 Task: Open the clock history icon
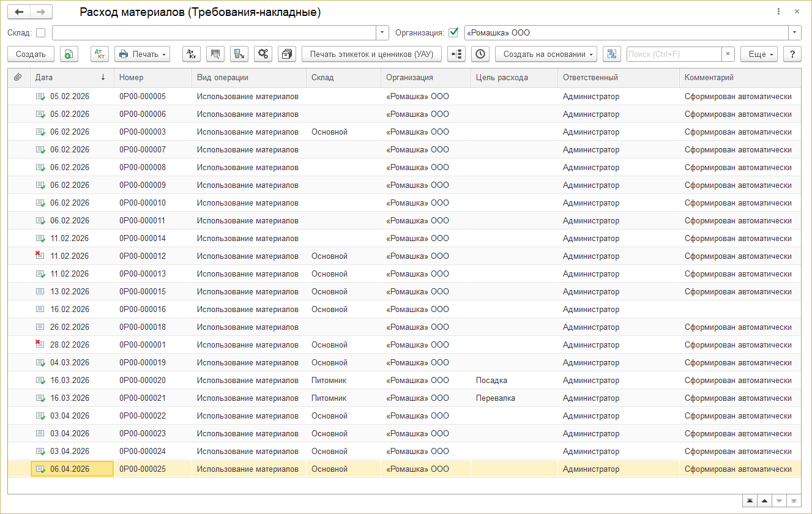pyautogui.click(x=480, y=54)
